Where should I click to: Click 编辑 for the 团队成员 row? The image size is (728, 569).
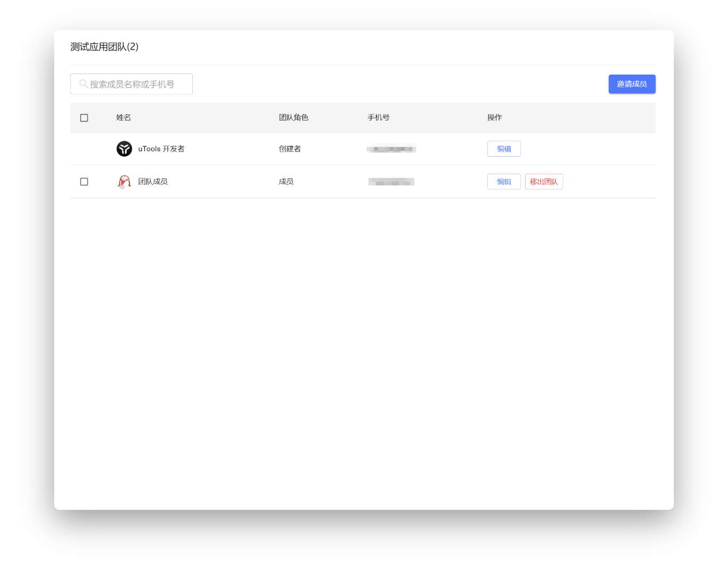click(x=503, y=182)
